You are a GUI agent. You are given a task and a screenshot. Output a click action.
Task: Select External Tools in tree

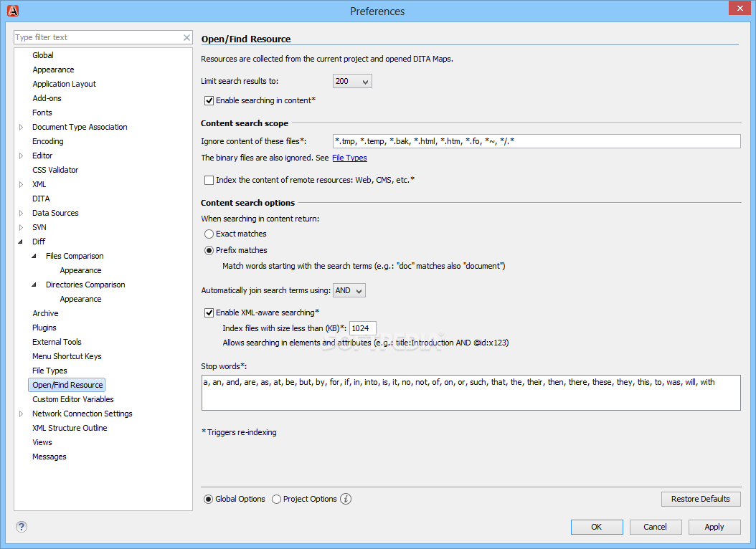click(57, 342)
